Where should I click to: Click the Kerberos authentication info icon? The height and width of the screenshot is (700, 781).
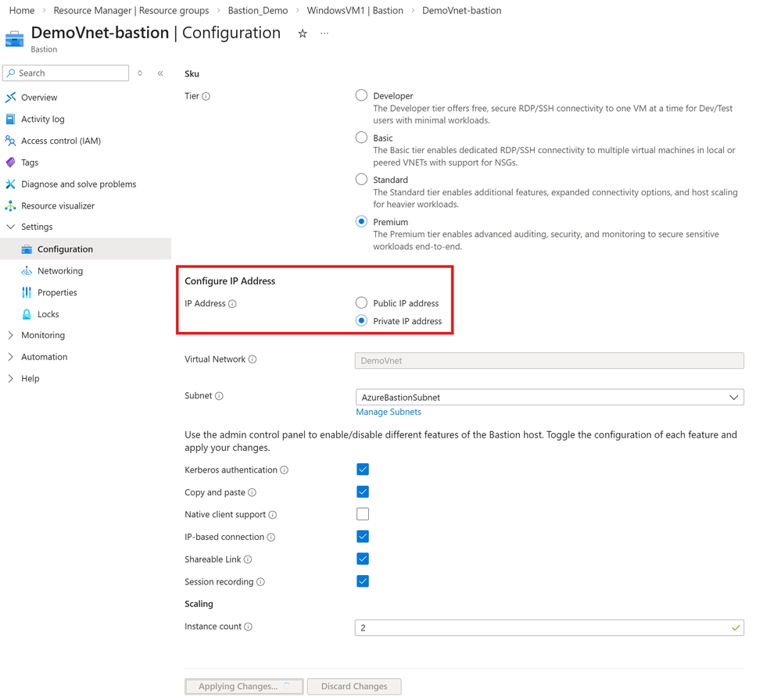pyautogui.click(x=285, y=470)
